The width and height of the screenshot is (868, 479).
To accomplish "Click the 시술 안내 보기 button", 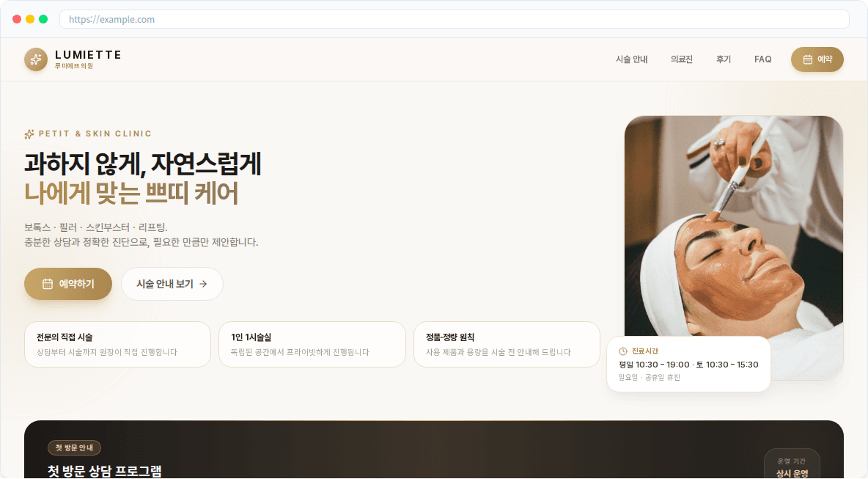I will point(172,284).
